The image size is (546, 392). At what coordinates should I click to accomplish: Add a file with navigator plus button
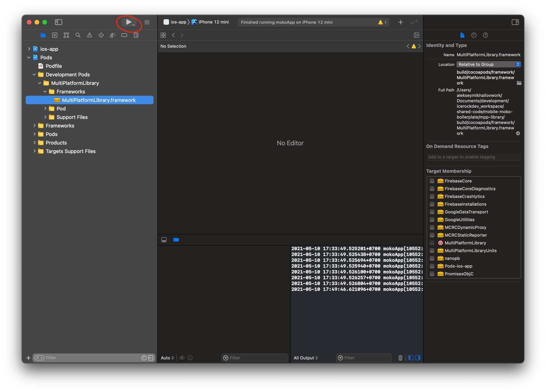tap(28, 358)
